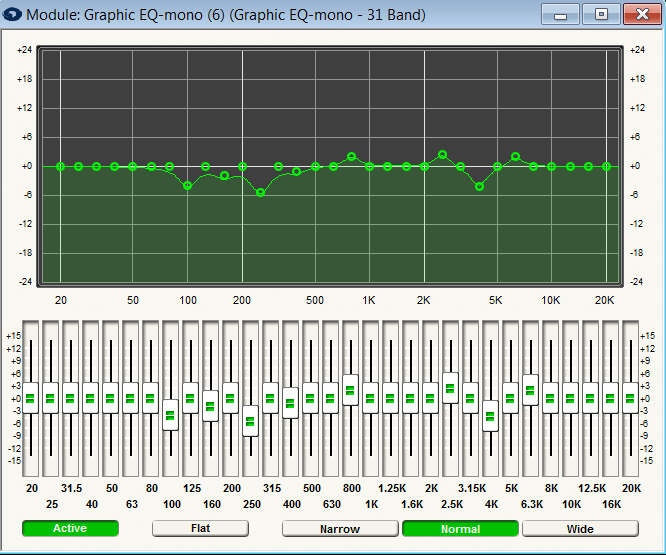This screenshot has height=555, width=666.
Task: Click the 4K fader handle
Action: tap(490, 416)
